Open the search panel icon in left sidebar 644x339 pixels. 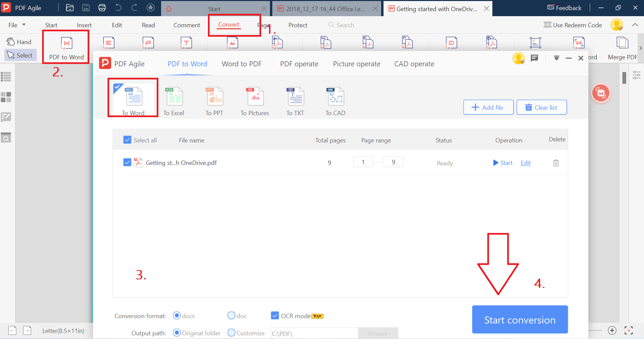point(6,138)
